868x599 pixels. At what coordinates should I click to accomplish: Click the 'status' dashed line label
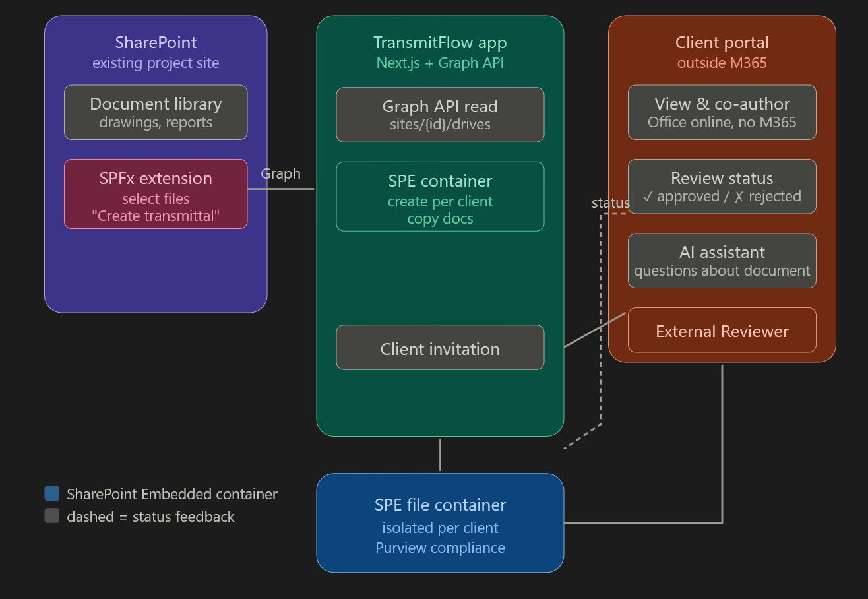point(611,203)
